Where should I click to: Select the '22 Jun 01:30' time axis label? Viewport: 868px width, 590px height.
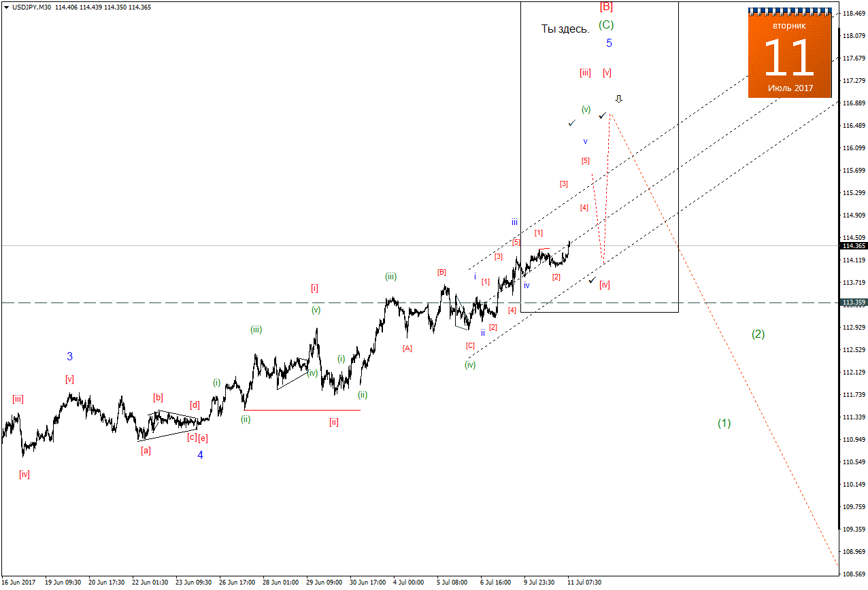(x=150, y=583)
